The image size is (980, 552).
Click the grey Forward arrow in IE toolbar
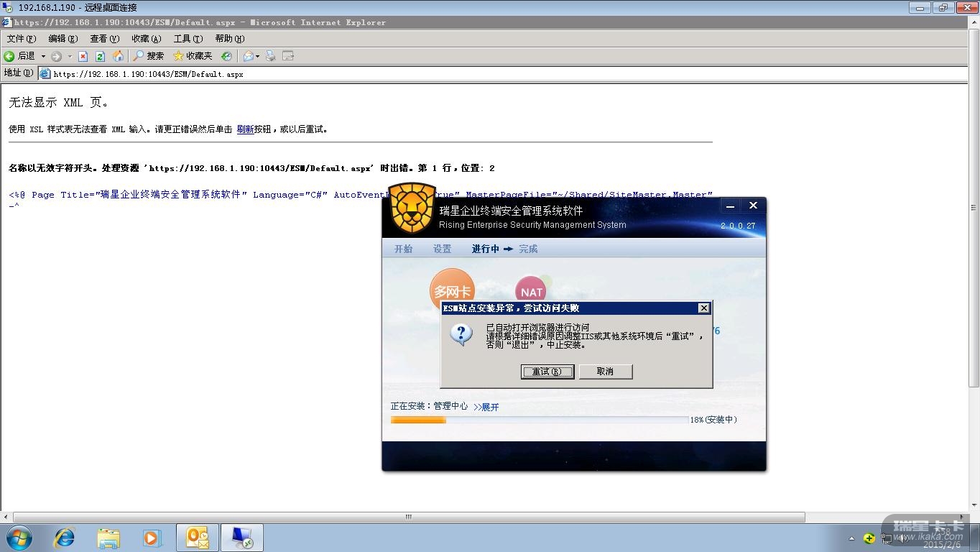click(x=56, y=56)
